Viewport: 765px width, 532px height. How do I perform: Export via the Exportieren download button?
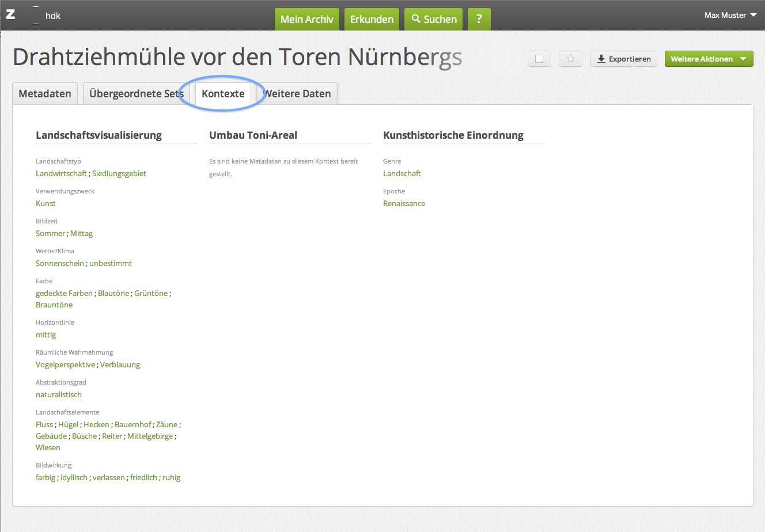point(623,59)
